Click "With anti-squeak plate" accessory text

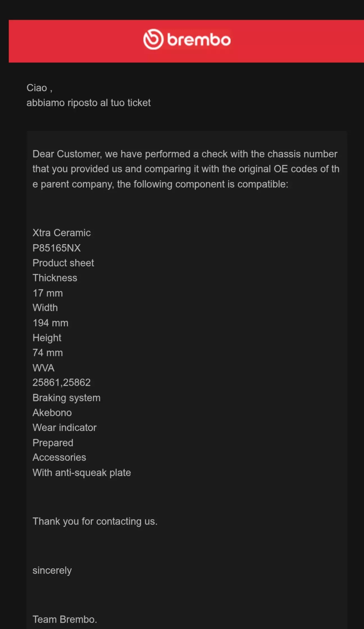(82, 473)
